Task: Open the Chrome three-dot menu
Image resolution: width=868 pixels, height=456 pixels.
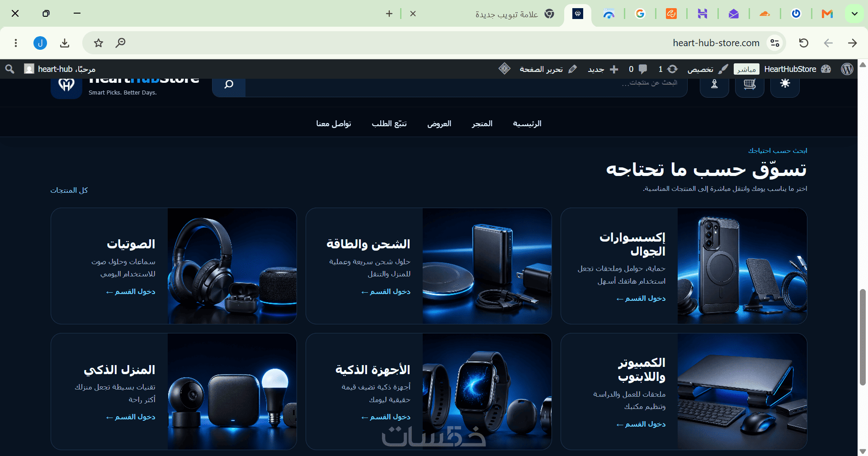Action: [x=16, y=43]
